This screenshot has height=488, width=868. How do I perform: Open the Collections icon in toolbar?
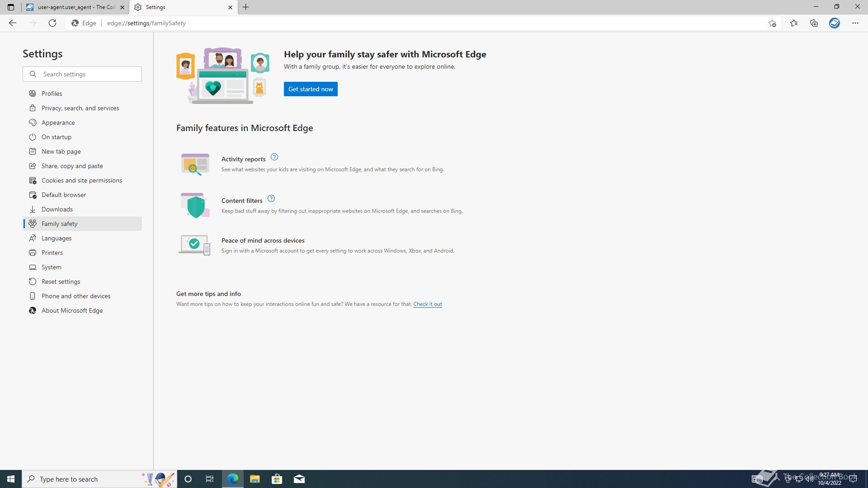pos(814,23)
